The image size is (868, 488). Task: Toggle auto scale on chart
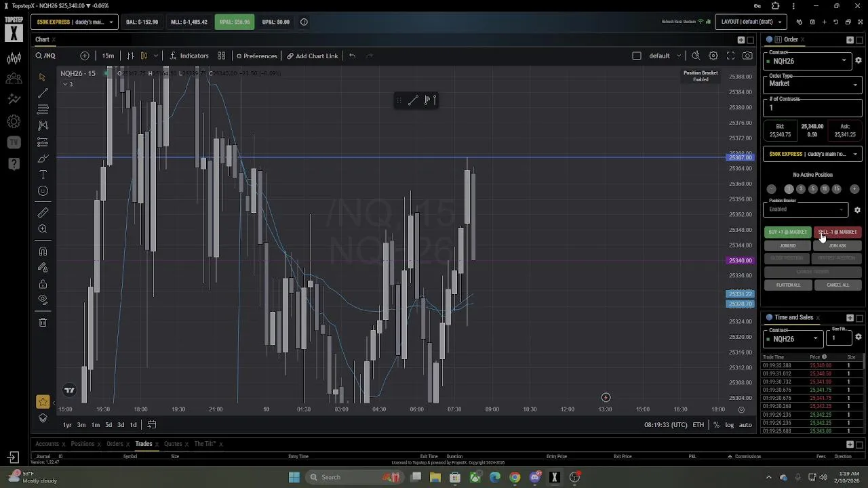[745, 425]
